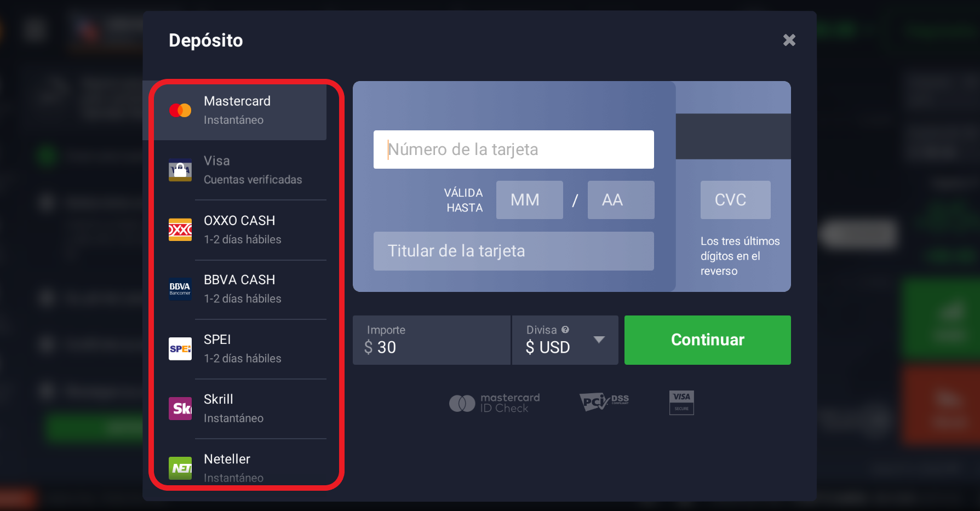Click the Neteller logo icon
980x511 pixels.
click(180, 468)
